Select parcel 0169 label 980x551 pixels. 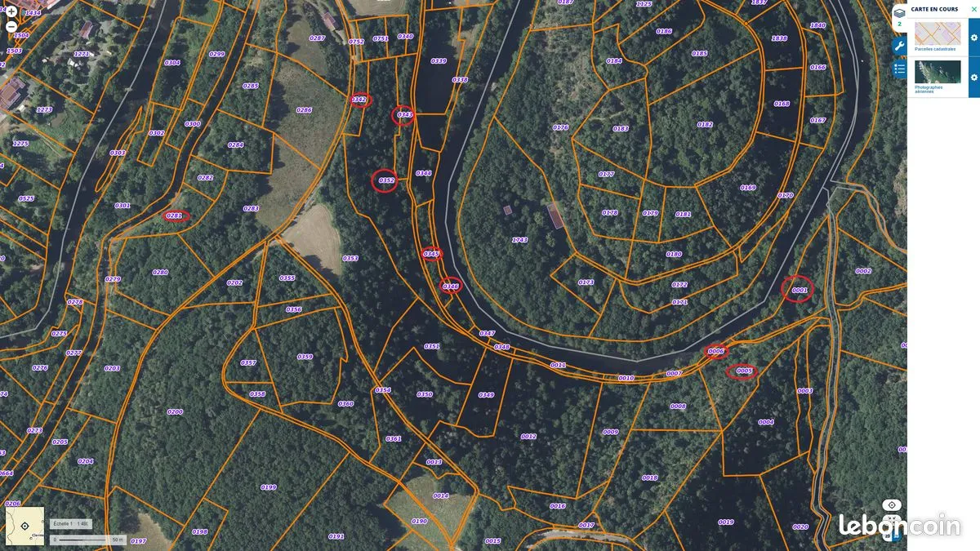pos(748,188)
